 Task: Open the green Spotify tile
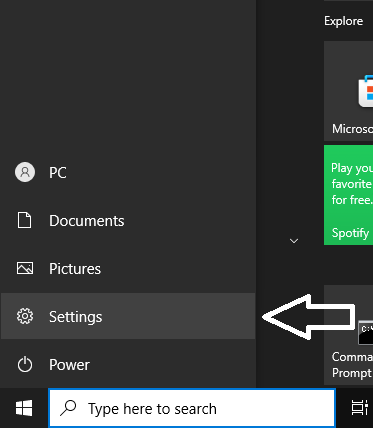click(348, 195)
